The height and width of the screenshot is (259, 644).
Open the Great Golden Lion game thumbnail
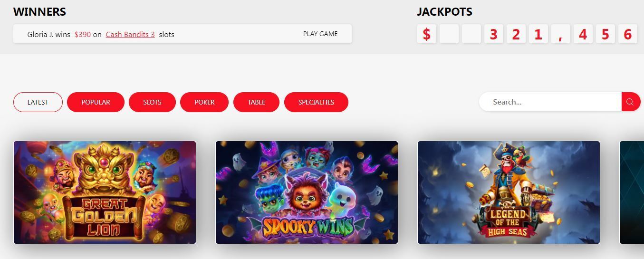(105, 192)
